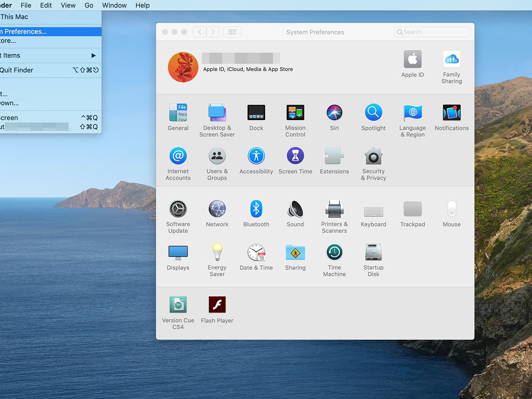The height and width of the screenshot is (399, 532).
Task: Click the back navigation arrow button
Action: (x=200, y=32)
